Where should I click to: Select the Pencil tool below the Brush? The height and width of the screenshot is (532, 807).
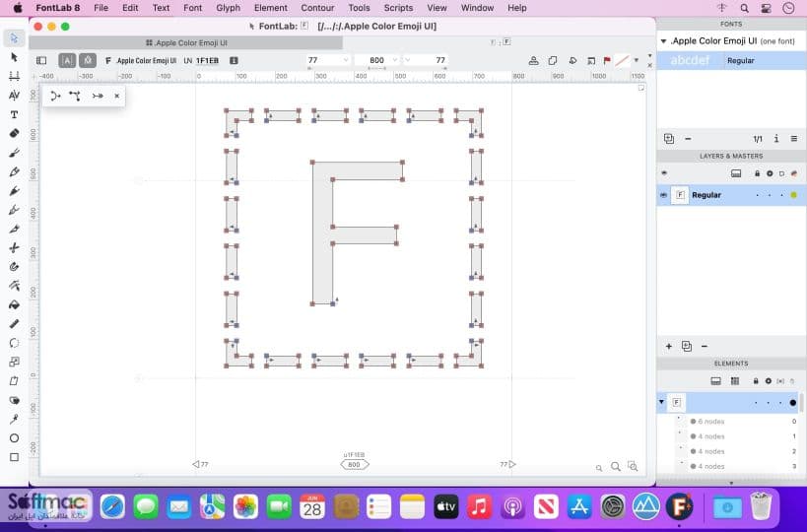coord(14,171)
